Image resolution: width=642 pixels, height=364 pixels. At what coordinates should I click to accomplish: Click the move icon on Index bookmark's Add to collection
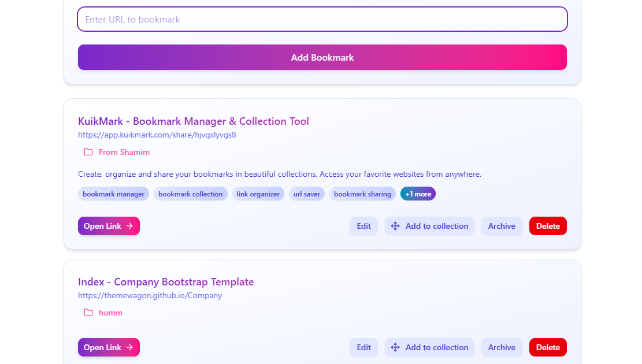(x=395, y=347)
